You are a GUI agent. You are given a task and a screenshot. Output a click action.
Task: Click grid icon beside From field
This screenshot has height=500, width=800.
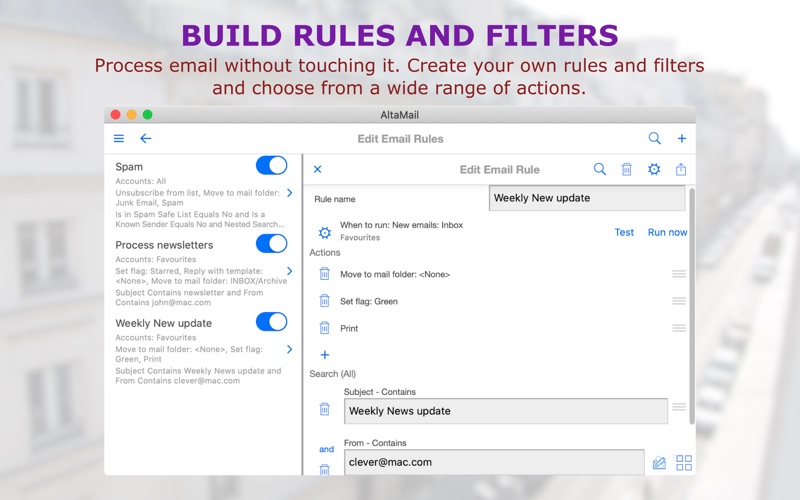click(684, 463)
